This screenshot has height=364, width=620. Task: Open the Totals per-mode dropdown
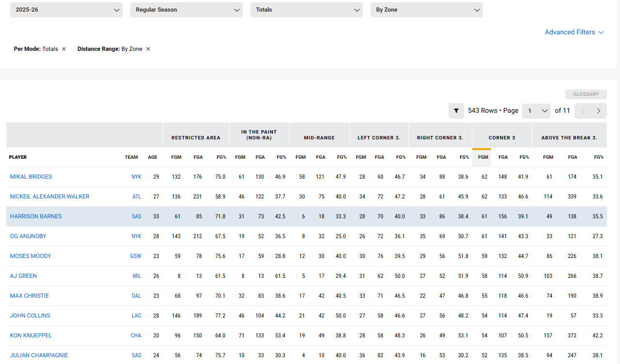click(307, 10)
